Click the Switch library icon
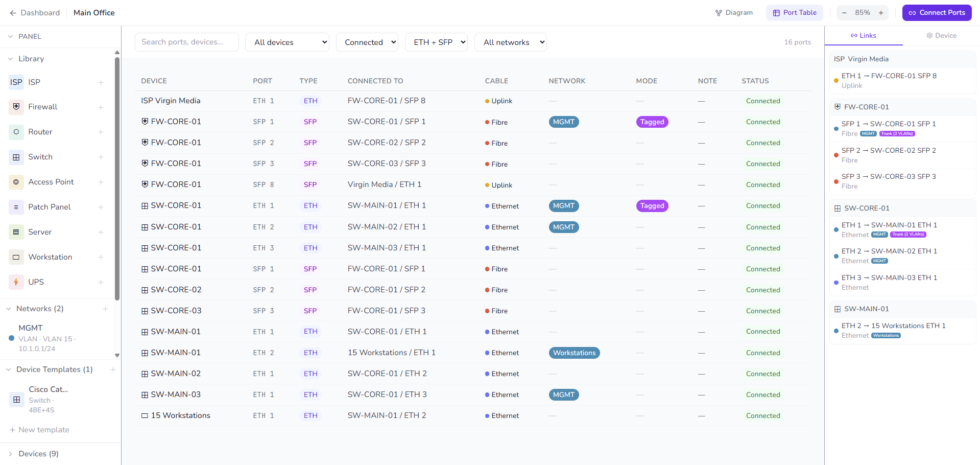 16,157
